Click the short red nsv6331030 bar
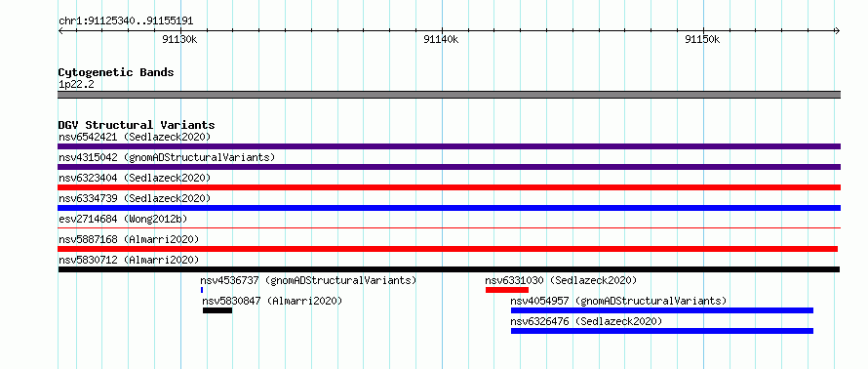This screenshot has height=369, width=868. click(507, 290)
